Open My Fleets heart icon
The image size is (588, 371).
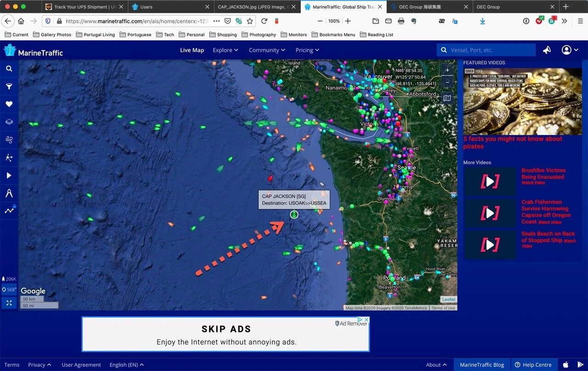(x=9, y=104)
